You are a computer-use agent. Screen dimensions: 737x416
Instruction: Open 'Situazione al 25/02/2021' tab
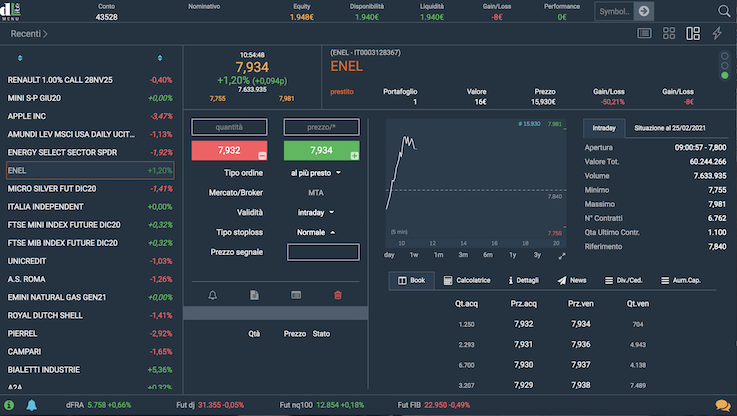click(x=669, y=128)
